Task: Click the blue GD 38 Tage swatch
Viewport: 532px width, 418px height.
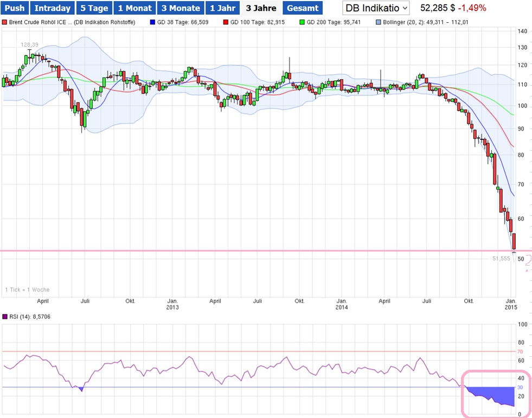Action: pyautogui.click(x=152, y=23)
